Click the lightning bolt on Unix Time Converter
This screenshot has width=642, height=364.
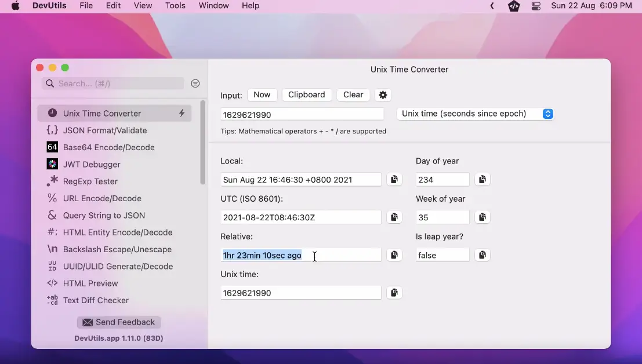(182, 113)
